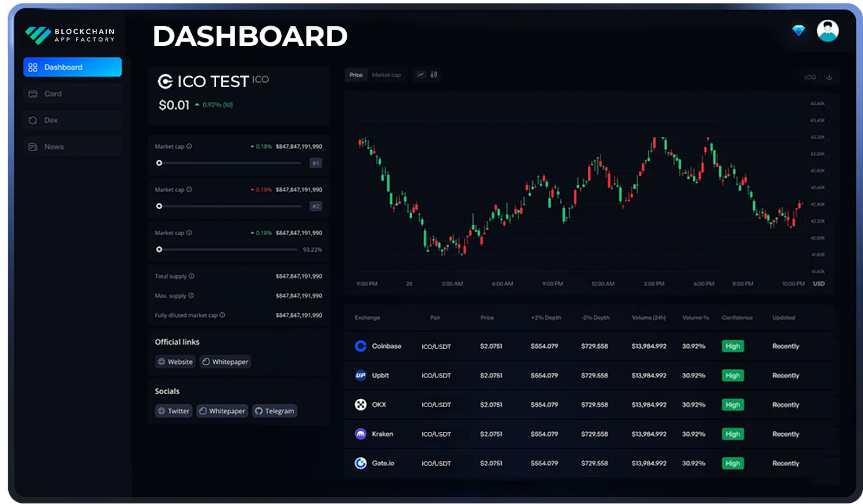The width and height of the screenshot is (863, 504).
Task: Click info icon beside Fully diluted market cap
Action: [222, 315]
